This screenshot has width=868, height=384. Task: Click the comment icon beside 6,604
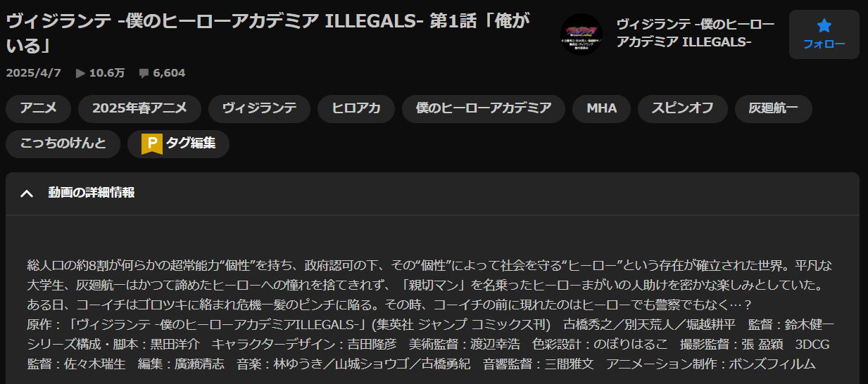(144, 73)
